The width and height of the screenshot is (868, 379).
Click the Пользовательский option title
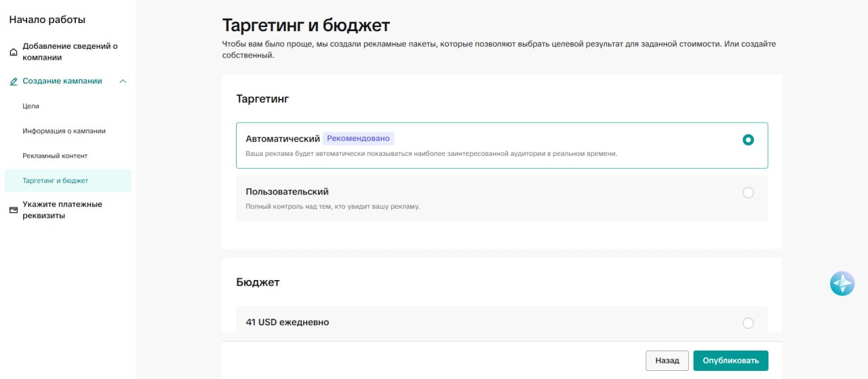[x=287, y=192]
